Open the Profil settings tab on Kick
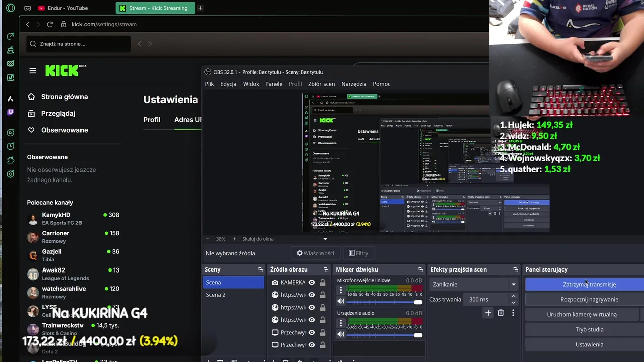 (152, 120)
